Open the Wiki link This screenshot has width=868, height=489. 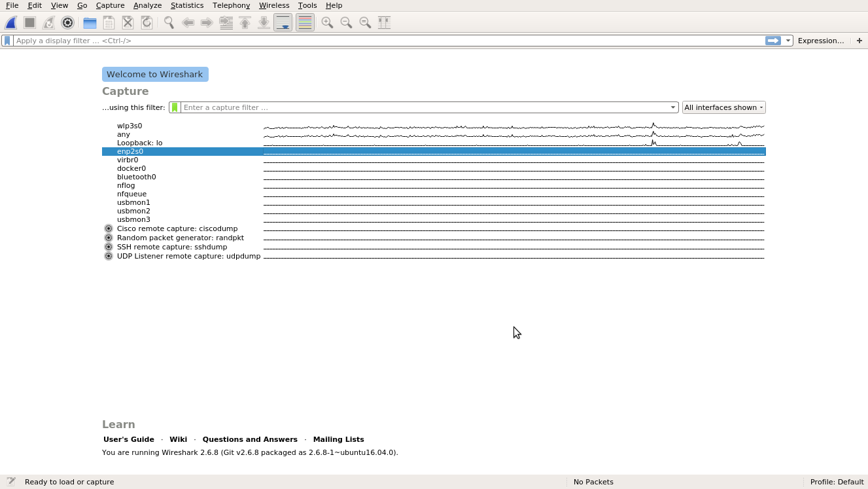tap(178, 439)
